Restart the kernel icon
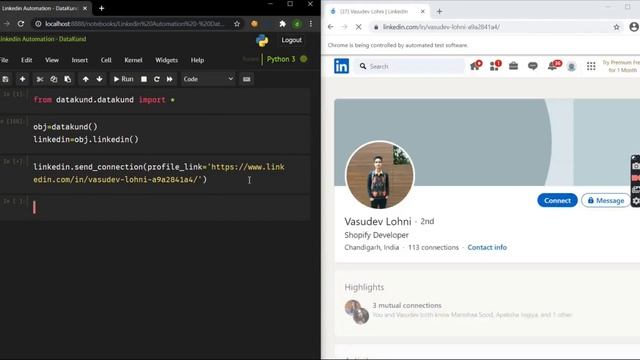 coord(157,79)
